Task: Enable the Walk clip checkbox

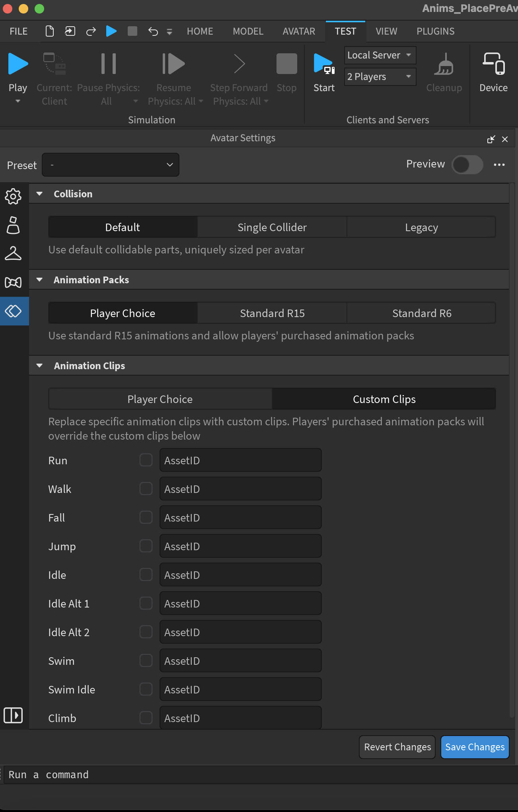Action: click(146, 489)
